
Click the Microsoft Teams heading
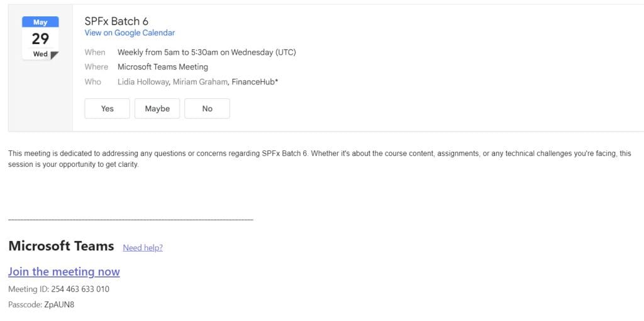click(x=61, y=245)
